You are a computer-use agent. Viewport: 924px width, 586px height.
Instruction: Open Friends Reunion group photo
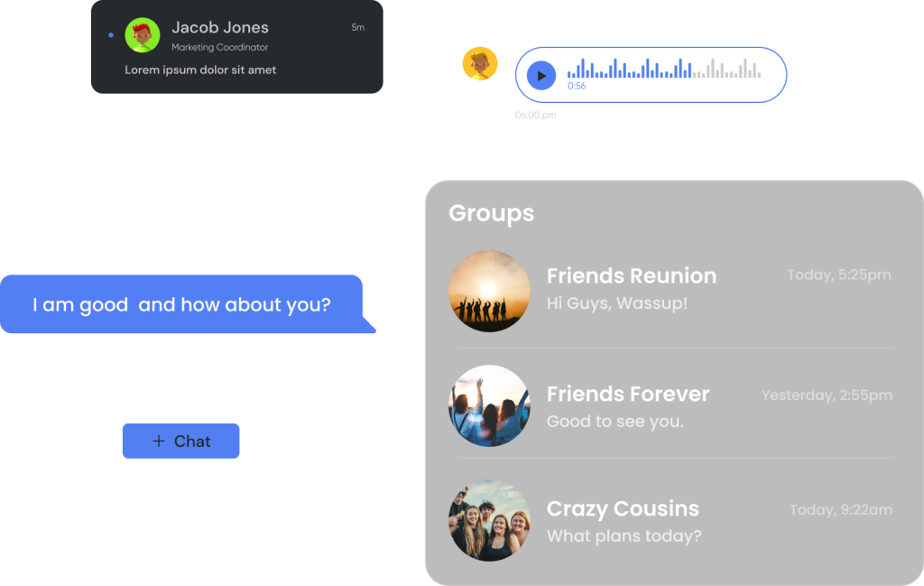[x=489, y=292]
